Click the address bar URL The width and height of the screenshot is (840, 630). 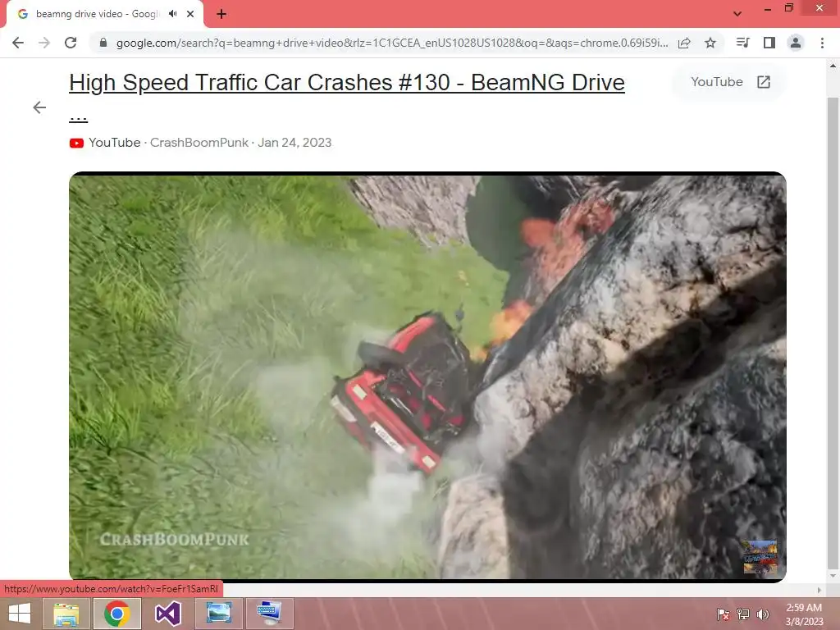391,43
